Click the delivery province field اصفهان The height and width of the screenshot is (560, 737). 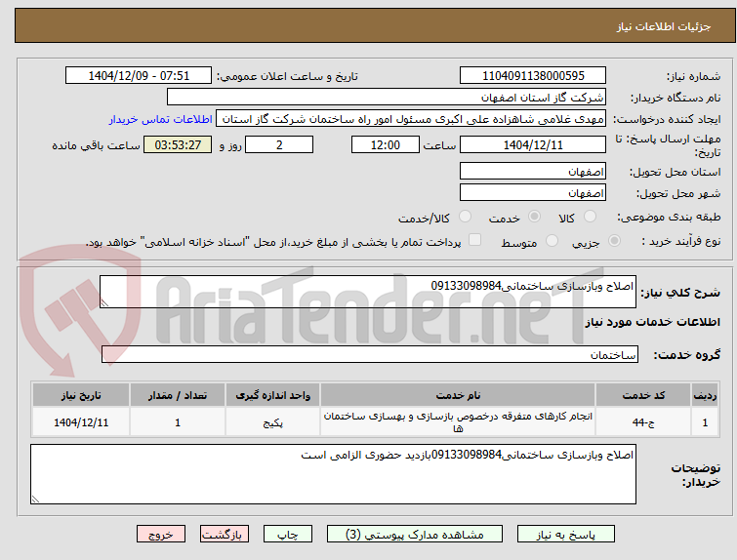(533, 172)
